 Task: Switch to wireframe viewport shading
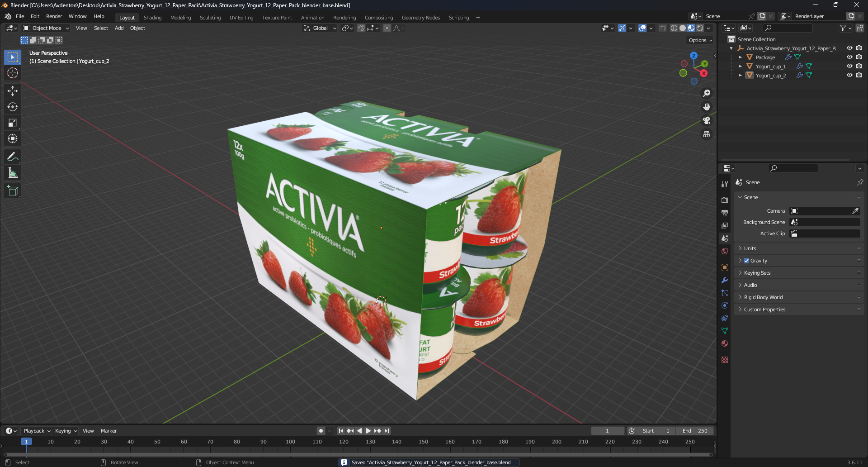(674, 28)
